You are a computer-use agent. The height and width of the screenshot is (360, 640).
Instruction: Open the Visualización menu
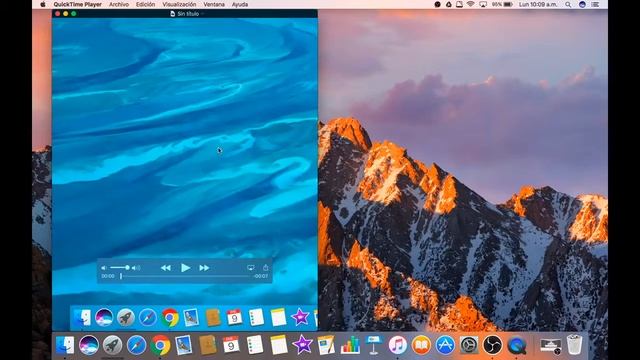coord(179,4)
